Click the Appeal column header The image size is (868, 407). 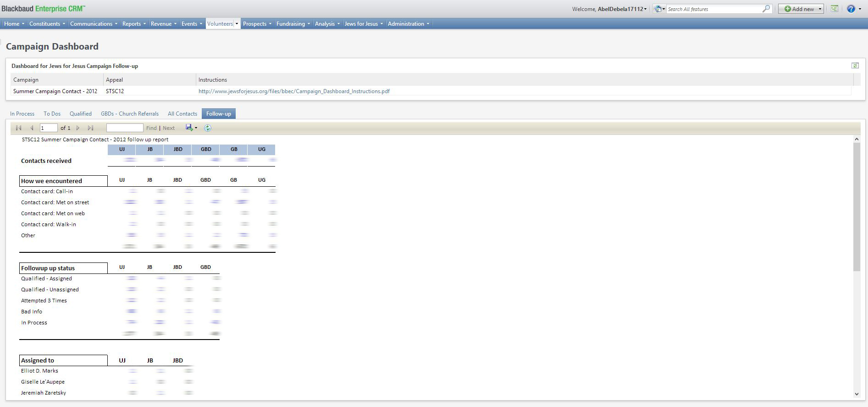pyautogui.click(x=149, y=80)
